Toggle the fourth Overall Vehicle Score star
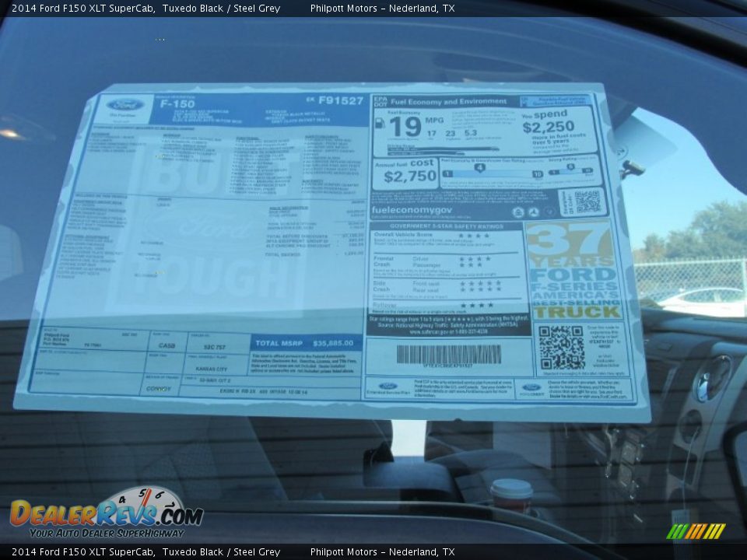This screenshot has height=560, width=747. (486, 236)
